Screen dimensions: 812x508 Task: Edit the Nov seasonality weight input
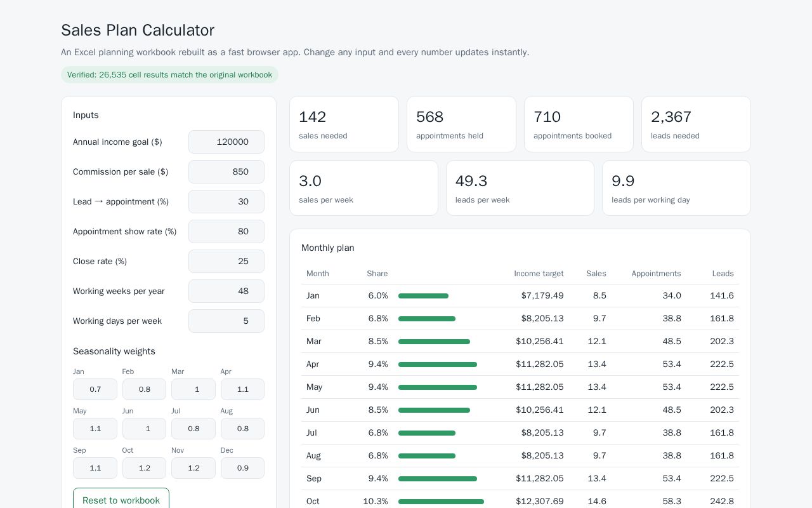tap(193, 468)
